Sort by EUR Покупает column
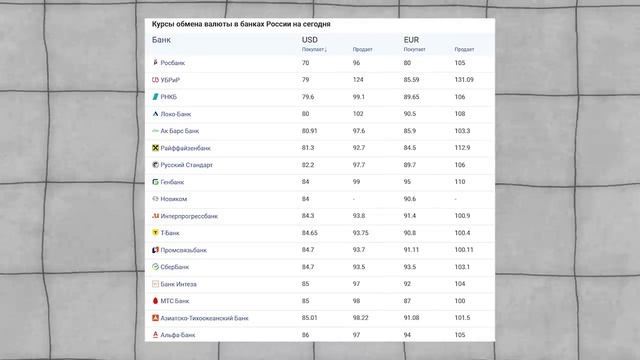Viewport: 640px width, 360px height. click(x=414, y=49)
